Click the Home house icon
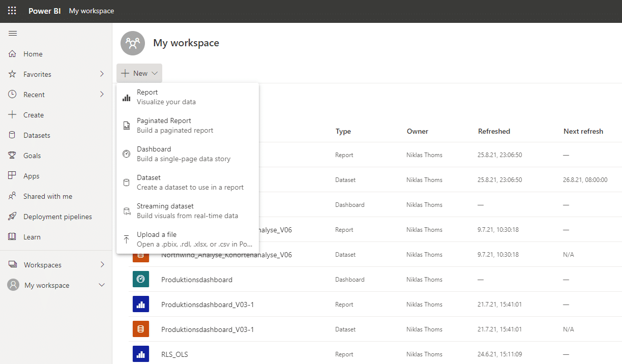The image size is (622, 364). pos(13,54)
